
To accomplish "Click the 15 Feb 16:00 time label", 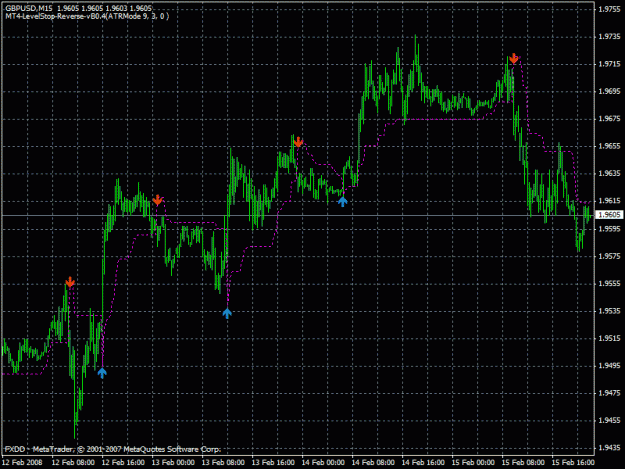I will pos(573,463).
